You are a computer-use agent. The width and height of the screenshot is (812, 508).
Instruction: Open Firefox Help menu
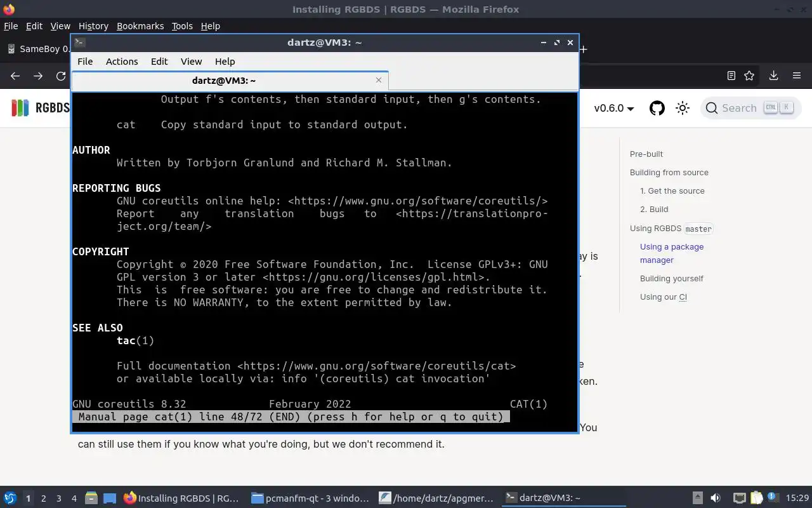click(x=210, y=26)
